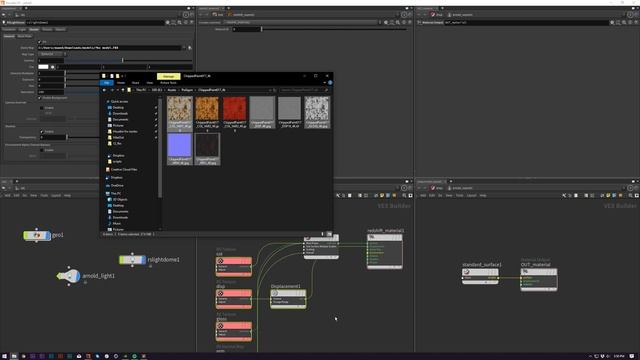Open the Windows Start button
The image size is (640, 360).
pyautogui.click(x=4, y=356)
